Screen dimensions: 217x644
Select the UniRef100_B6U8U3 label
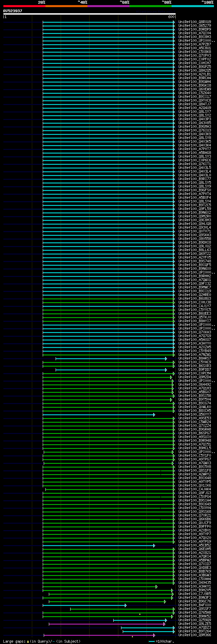[x=195, y=298]
